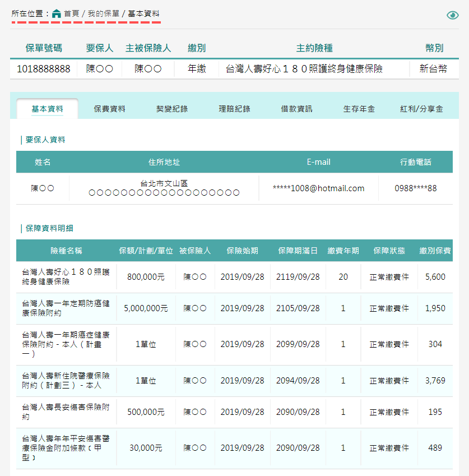Click expiry date 2119/09/28
The height and width of the screenshot is (476, 469).
[298, 277]
